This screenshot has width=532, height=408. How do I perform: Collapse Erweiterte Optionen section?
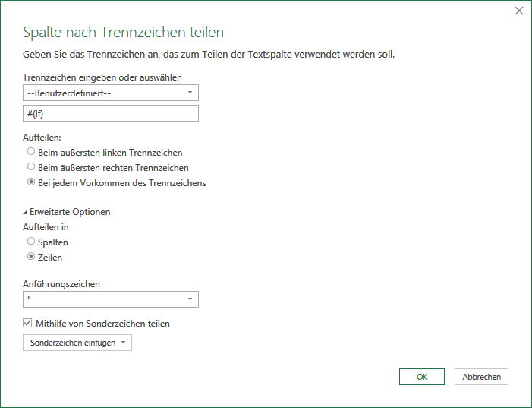(67, 212)
